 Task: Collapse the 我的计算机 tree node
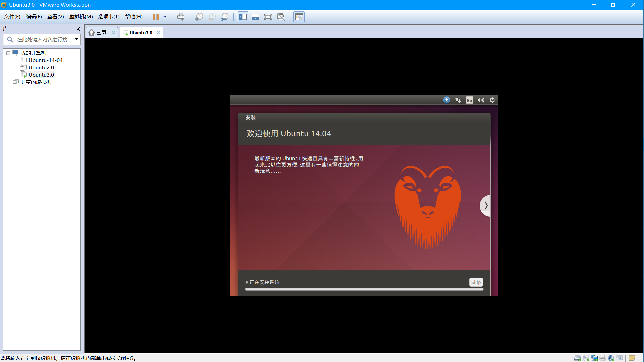(x=8, y=53)
